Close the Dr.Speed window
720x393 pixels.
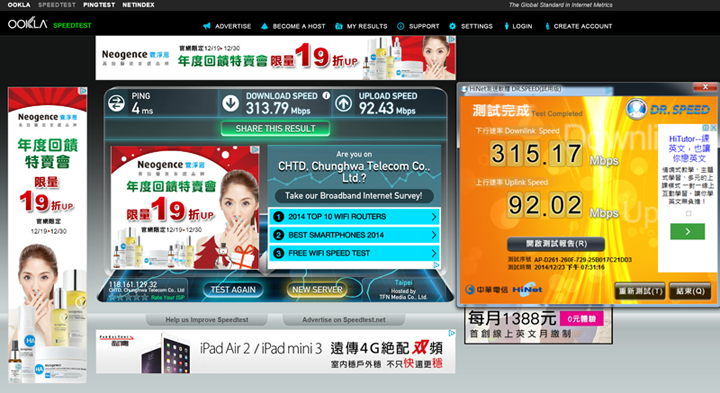tap(705, 87)
